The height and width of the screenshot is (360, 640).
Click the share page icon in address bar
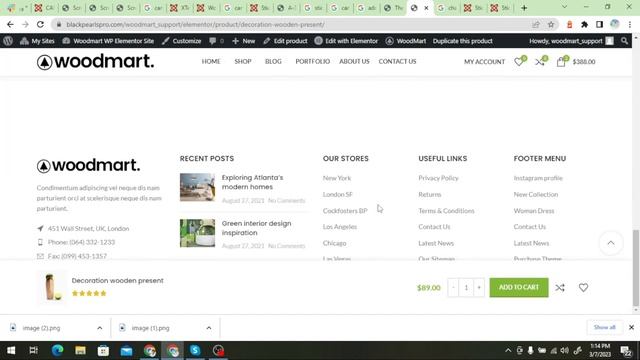[x=536, y=24]
